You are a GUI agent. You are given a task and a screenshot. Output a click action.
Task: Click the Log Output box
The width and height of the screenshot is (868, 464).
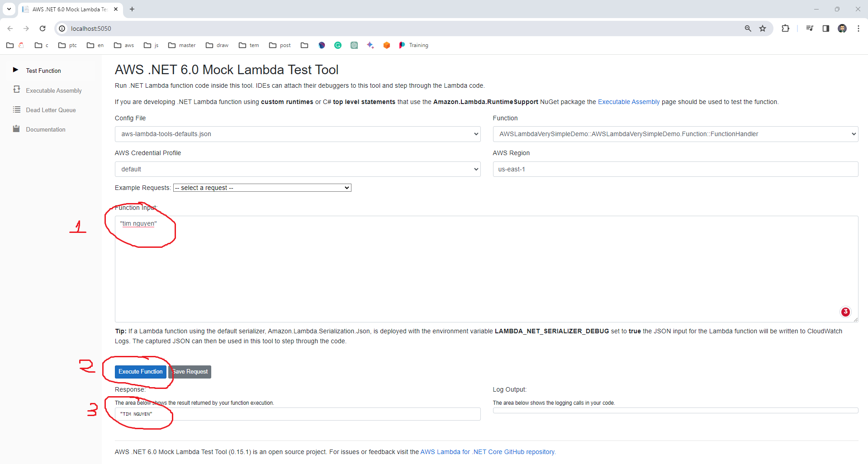point(675,411)
